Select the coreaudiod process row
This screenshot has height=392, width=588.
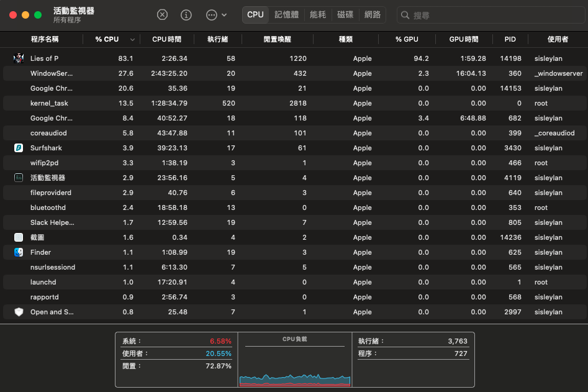click(x=295, y=133)
